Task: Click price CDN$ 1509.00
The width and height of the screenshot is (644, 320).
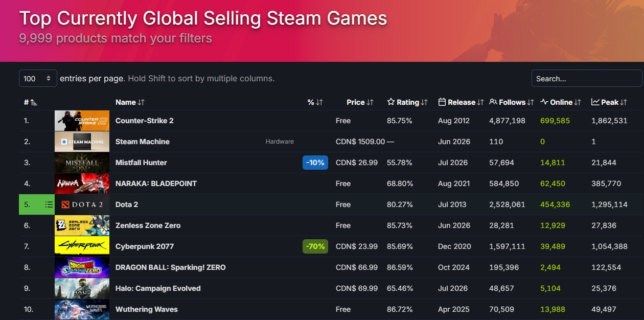Action: tap(360, 142)
